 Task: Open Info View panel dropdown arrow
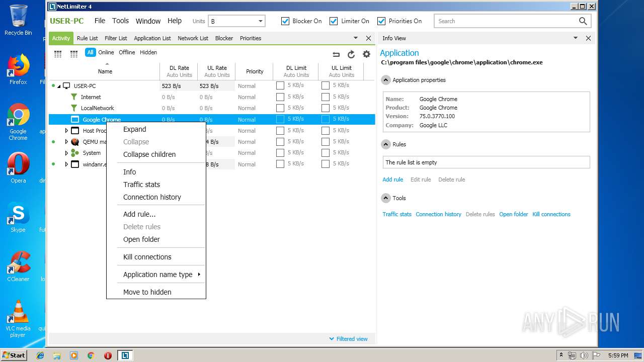click(576, 38)
